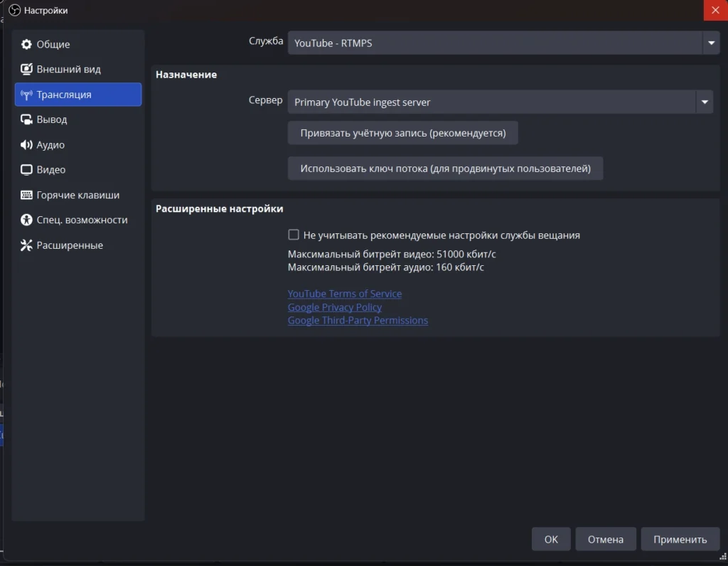This screenshot has height=566, width=728.
Task: Click the tools icon for Расширенные
Action: click(x=26, y=245)
